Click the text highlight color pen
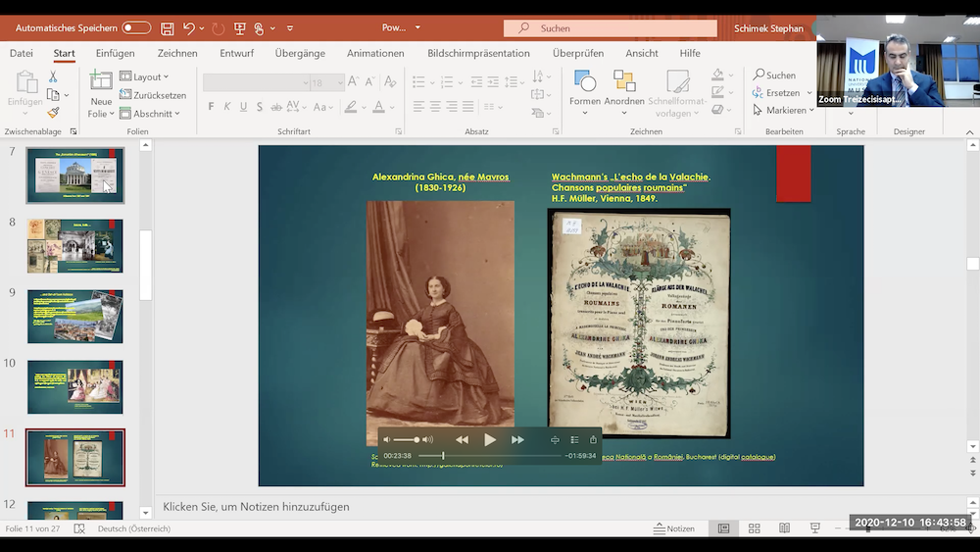 351,107
